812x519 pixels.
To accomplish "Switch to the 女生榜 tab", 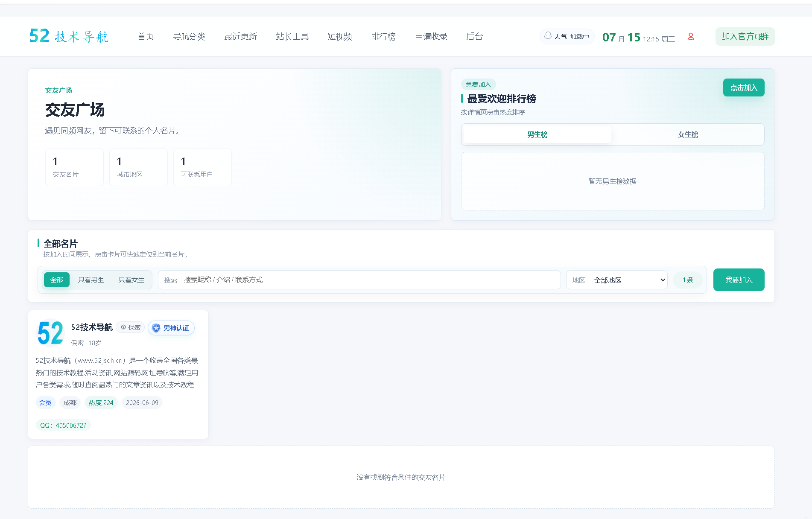I will [x=688, y=134].
